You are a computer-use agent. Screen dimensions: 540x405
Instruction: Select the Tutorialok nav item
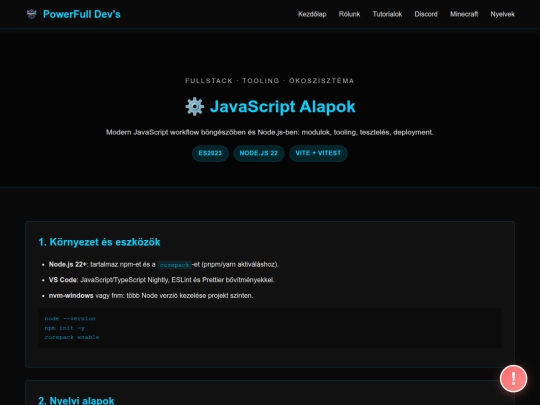point(387,14)
